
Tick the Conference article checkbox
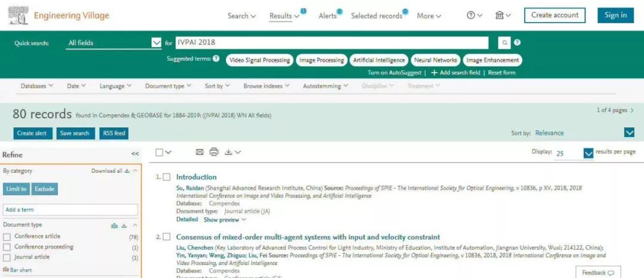click(x=7, y=236)
